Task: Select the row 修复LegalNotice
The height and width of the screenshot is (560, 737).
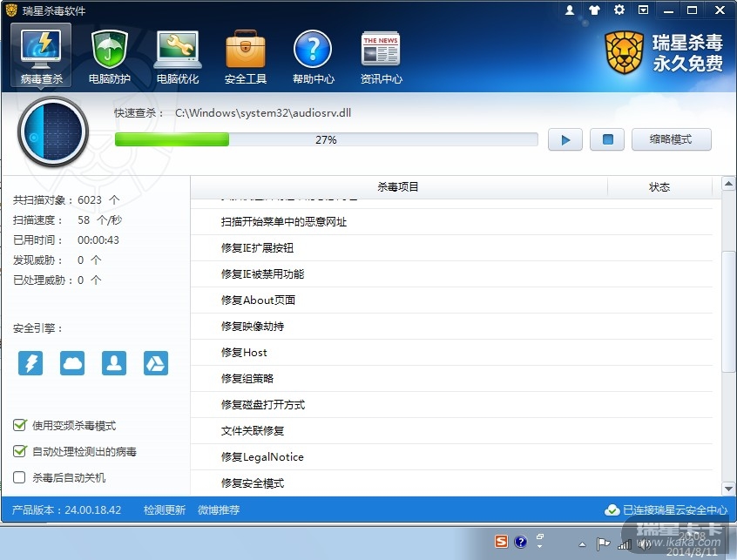Action: click(x=451, y=457)
